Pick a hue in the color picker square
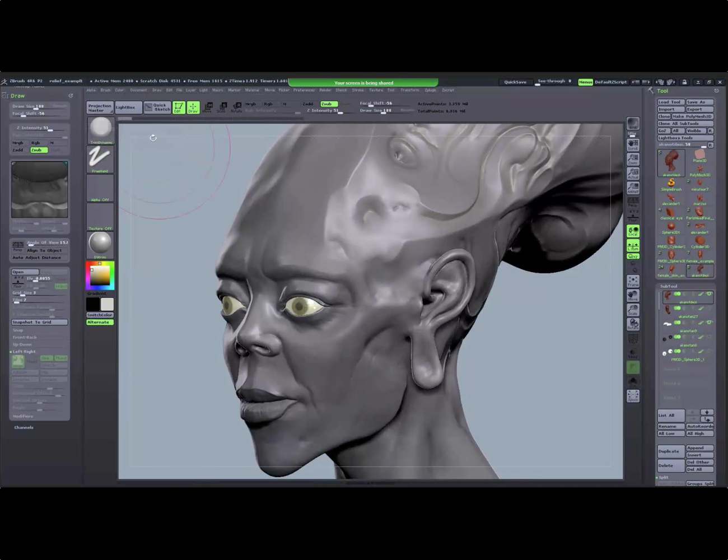 [x=100, y=276]
